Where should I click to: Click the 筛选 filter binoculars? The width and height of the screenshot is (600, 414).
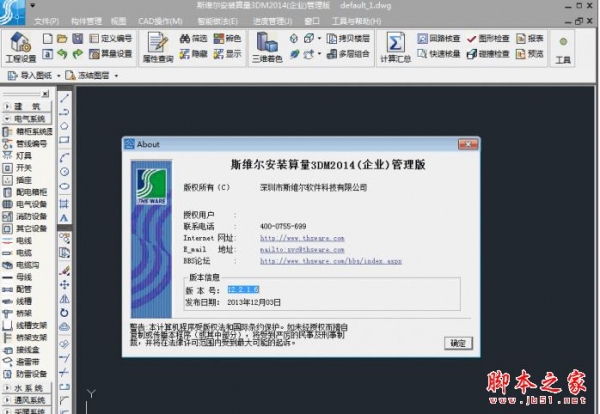pos(193,38)
